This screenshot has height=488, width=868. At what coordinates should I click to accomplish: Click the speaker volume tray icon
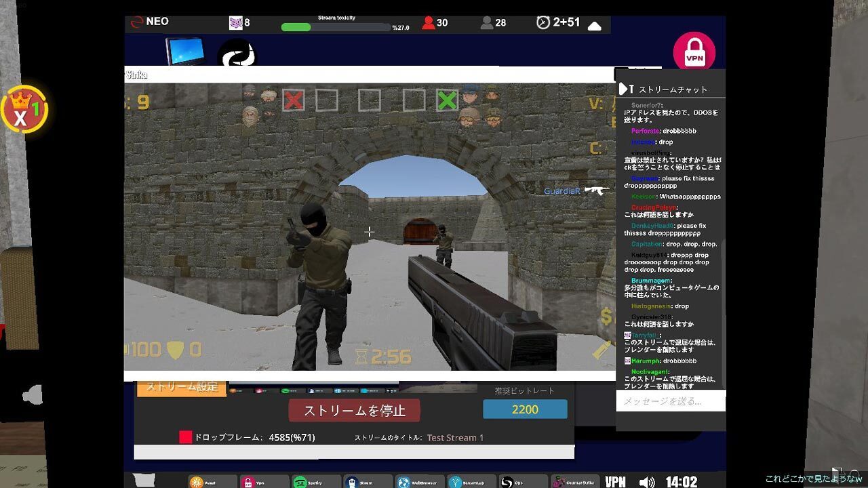click(x=647, y=482)
